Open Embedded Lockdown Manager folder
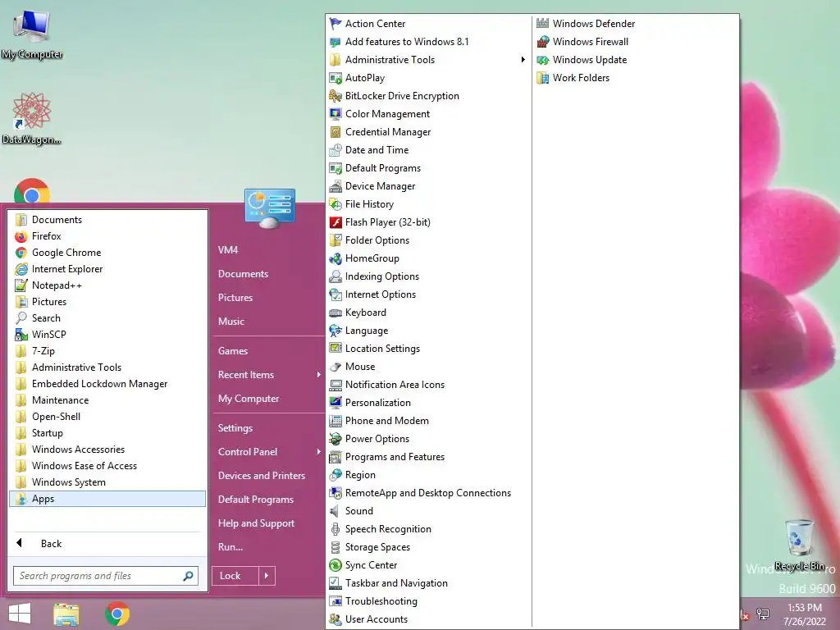This screenshot has height=630, width=840. [107, 384]
